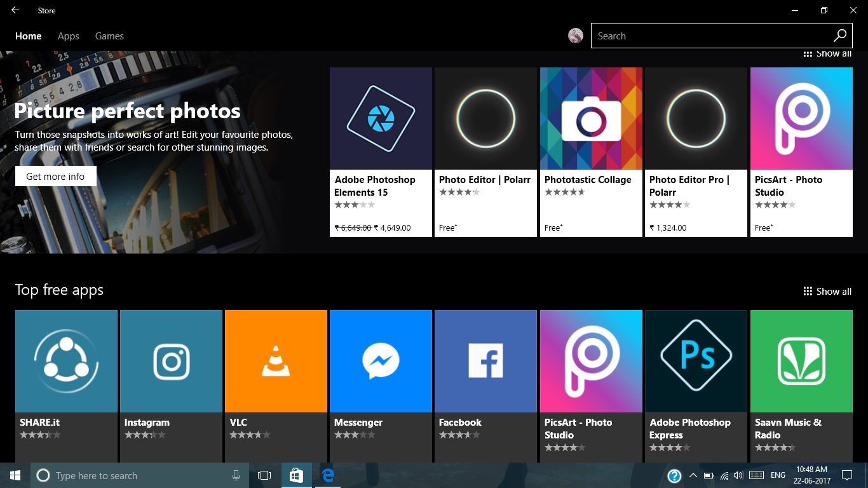Viewport: 868px width, 488px height.
Task: Open the touch keyboard tray icon
Action: pyautogui.click(x=756, y=475)
